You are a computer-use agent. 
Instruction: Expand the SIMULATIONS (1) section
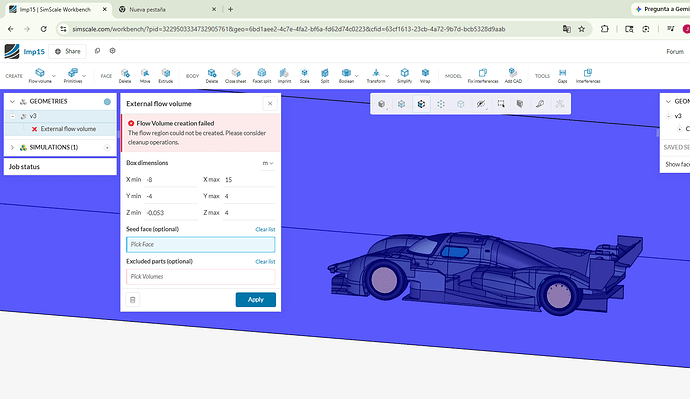pos(12,147)
